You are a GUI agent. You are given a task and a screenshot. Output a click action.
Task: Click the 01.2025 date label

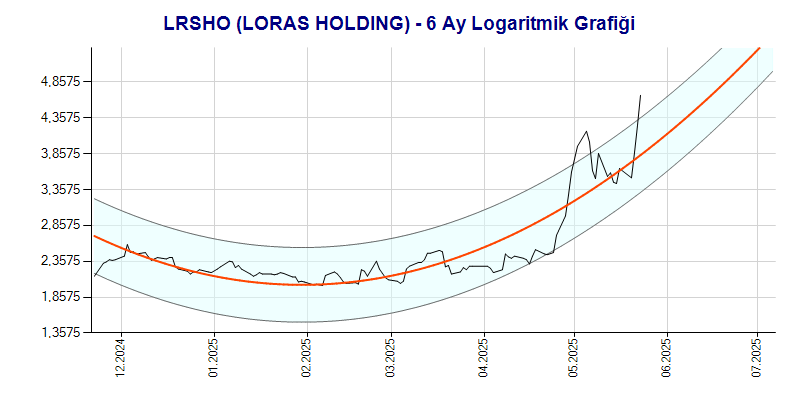214,358
